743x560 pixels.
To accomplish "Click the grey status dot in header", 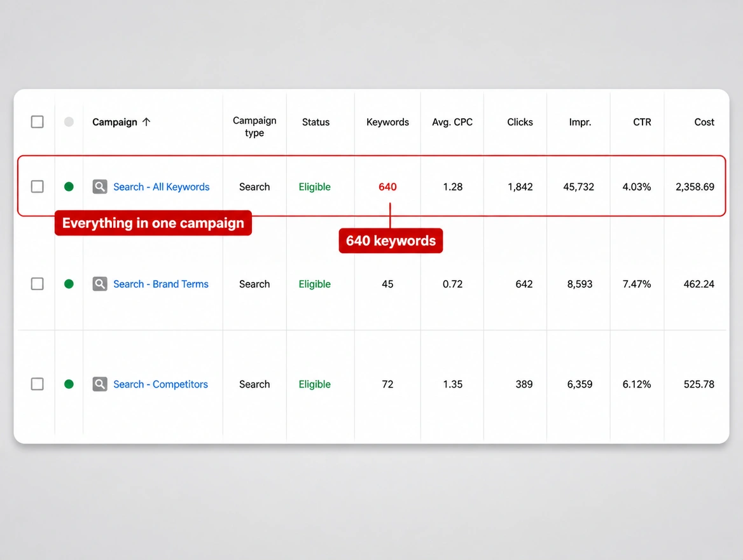I will 69,122.
